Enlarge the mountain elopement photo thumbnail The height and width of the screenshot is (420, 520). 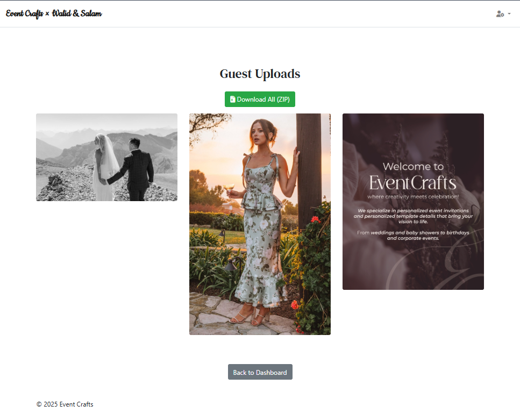coord(106,157)
